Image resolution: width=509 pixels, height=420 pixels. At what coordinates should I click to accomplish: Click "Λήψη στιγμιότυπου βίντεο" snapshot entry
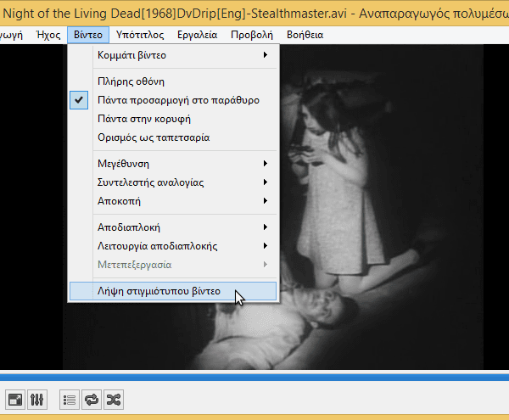click(173, 291)
